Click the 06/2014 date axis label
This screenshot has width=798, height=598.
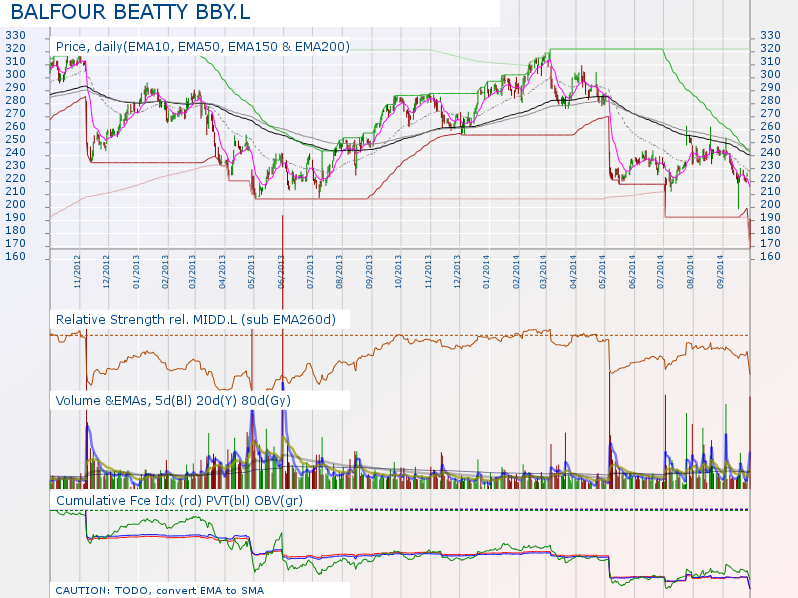[x=632, y=272]
